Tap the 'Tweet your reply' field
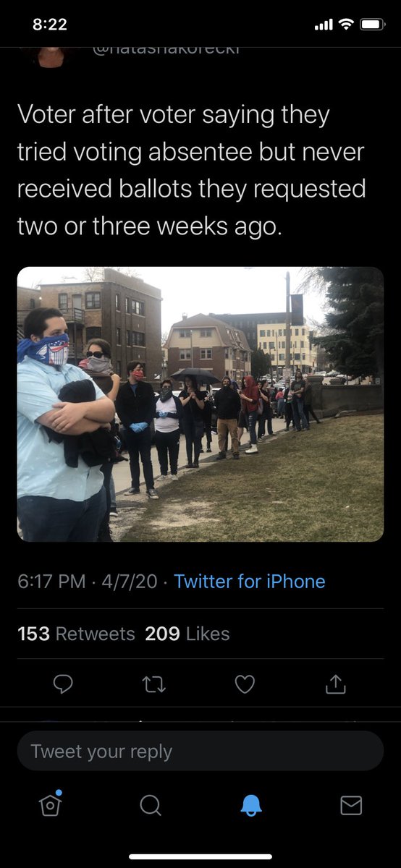Viewport: 401px width, 868px height. point(200,751)
